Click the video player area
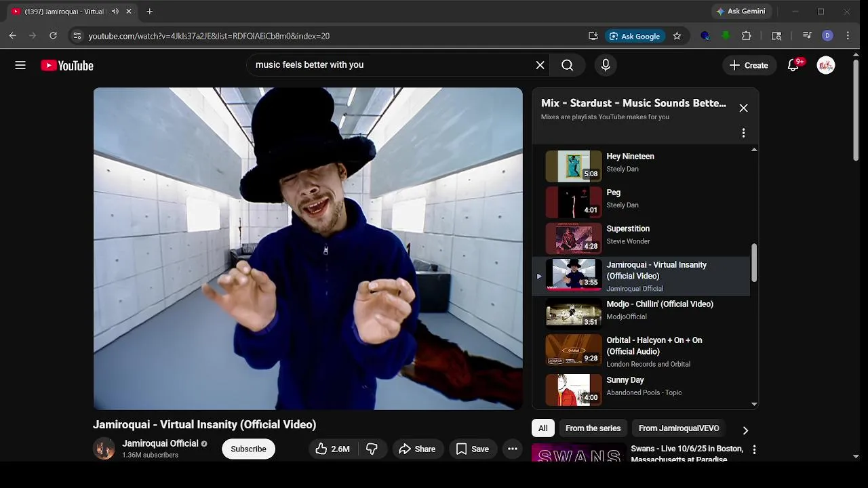The width and height of the screenshot is (868, 488). (x=308, y=249)
